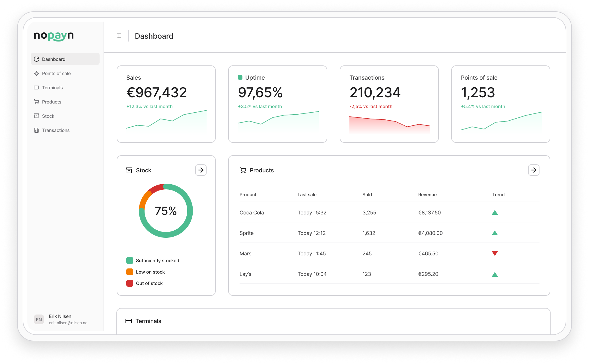Click the Products cart icon in sidebar

point(36,102)
